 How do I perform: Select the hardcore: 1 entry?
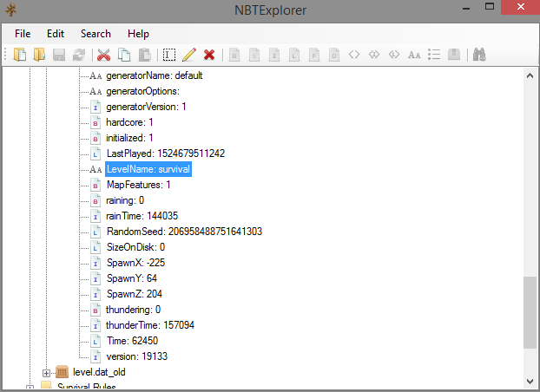pyautogui.click(x=129, y=122)
